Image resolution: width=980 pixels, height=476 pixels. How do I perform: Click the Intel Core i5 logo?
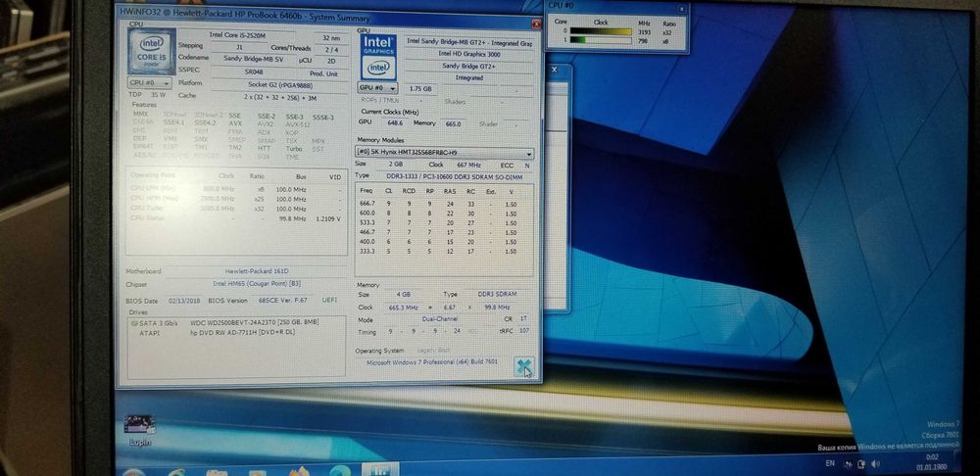[x=151, y=50]
